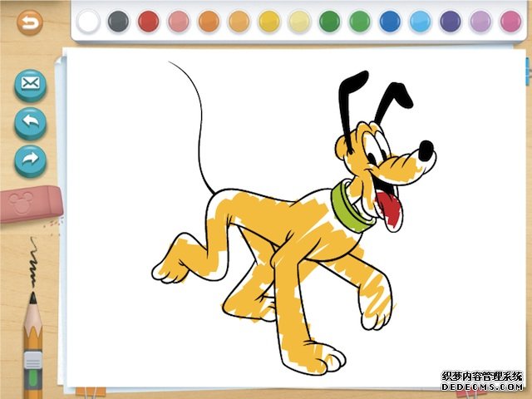The height and width of the screenshot is (399, 532).
Task: Pick the dark green paint color
Action: pyautogui.click(x=330, y=22)
